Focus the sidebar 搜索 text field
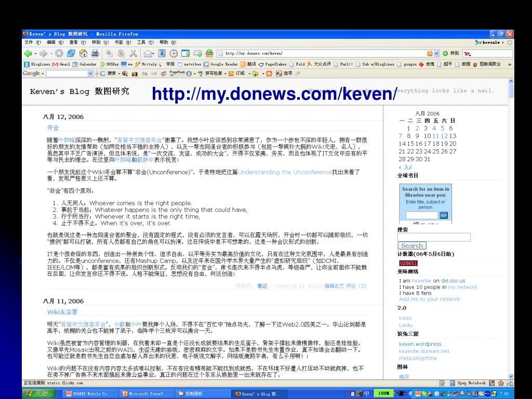This screenshot has width=532, height=399. pyautogui.click(x=434, y=237)
